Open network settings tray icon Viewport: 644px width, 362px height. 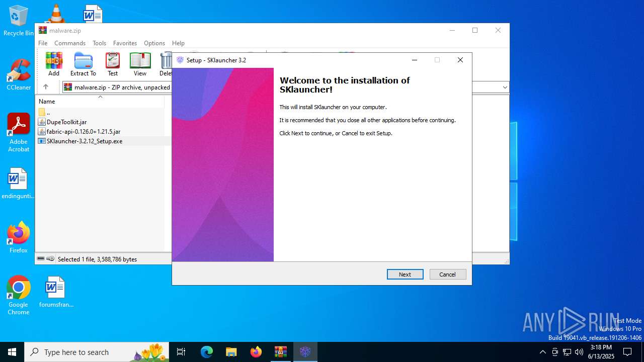567,352
